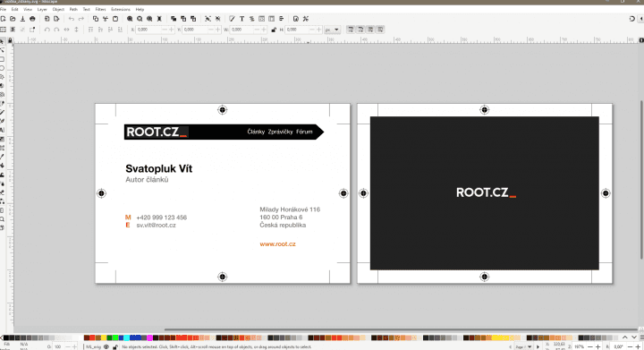Toggle layer visibility eye in status bar
The height and width of the screenshot is (350, 644).
coord(106,347)
